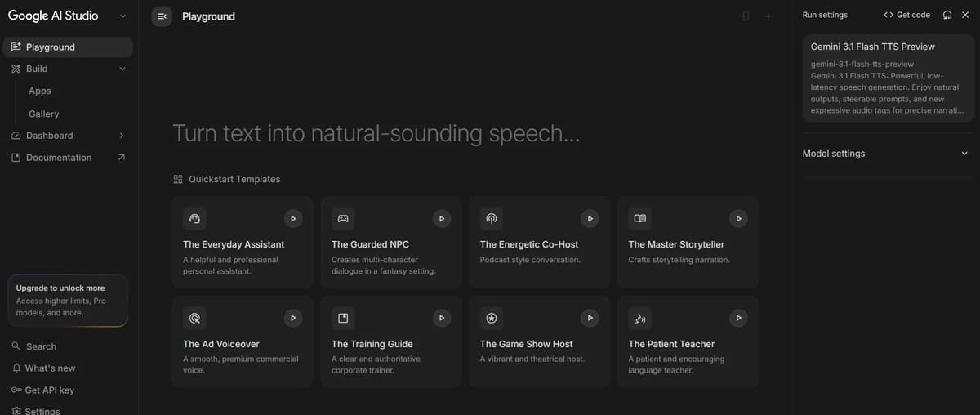Image resolution: width=980 pixels, height=415 pixels.
Task: Click The Guarded NPC gamepad icon
Action: click(343, 218)
